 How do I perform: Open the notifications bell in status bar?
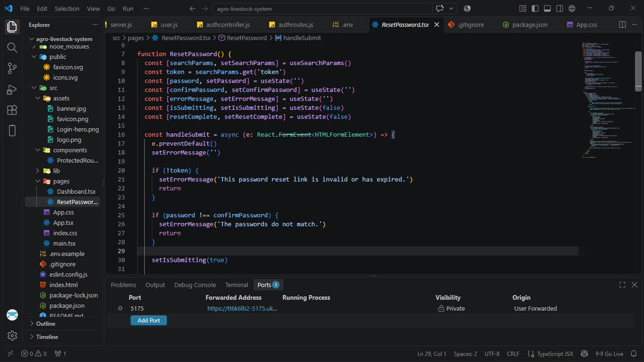click(634, 354)
